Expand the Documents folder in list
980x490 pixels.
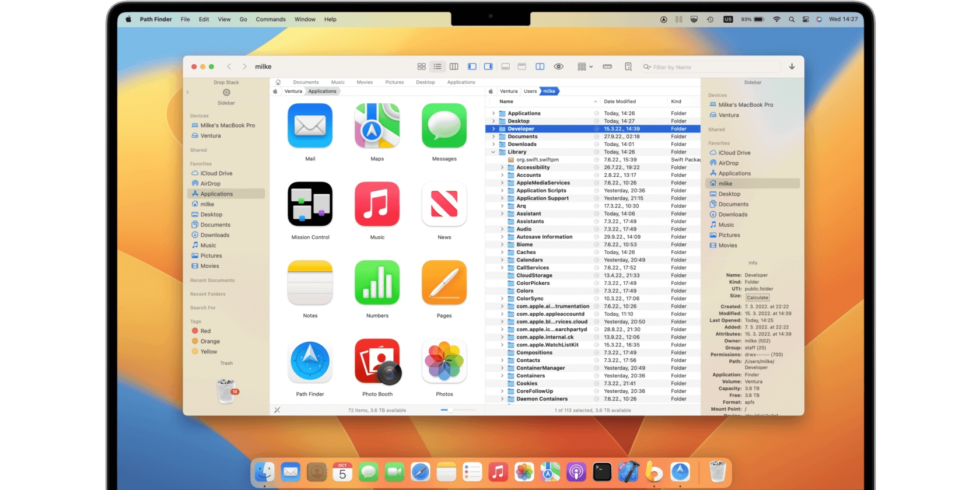[x=494, y=136]
